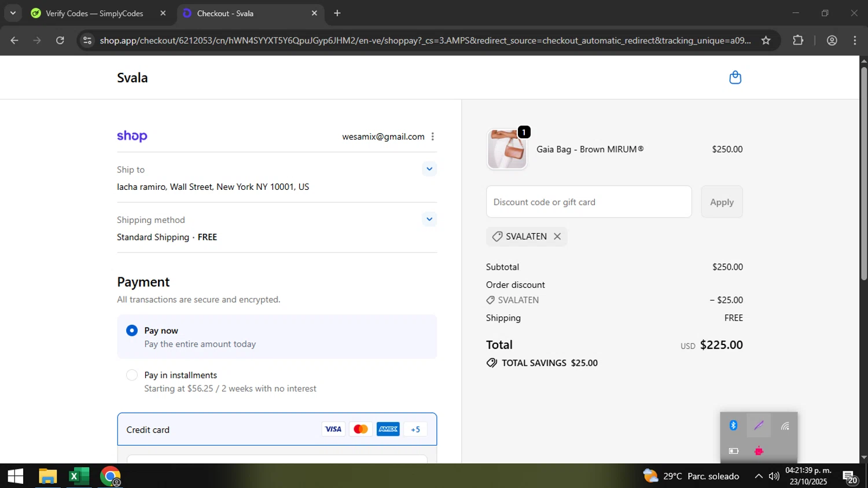Click the Shop Pay logo

[132, 137]
